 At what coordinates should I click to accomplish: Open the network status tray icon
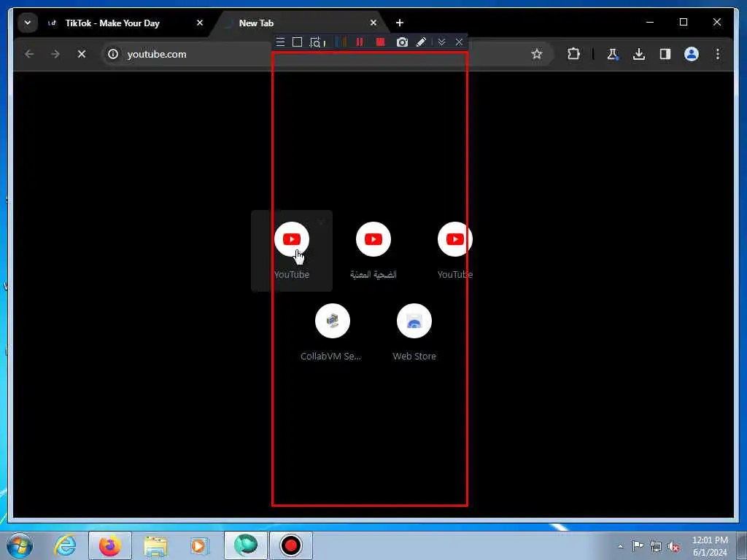tap(656, 546)
